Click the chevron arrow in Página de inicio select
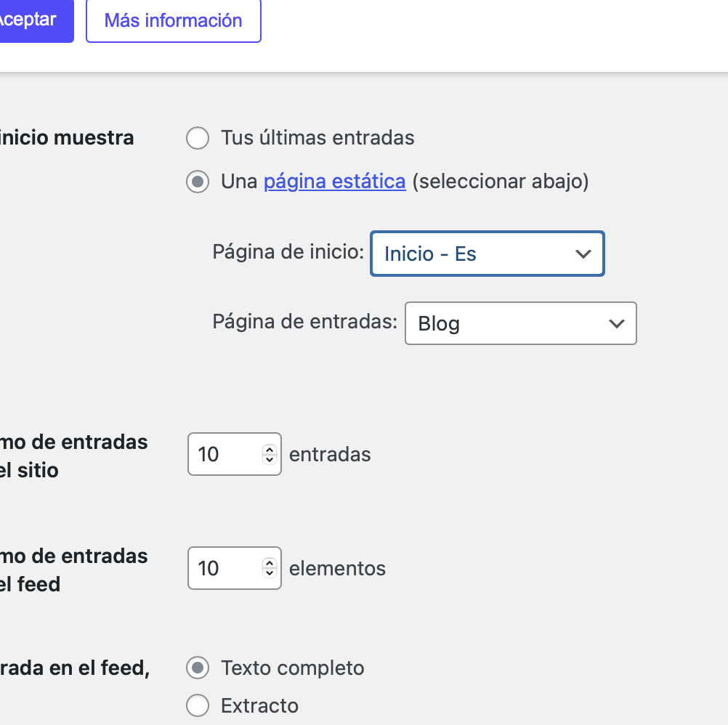Image resolution: width=728 pixels, height=725 pixels. click(583, 254)
